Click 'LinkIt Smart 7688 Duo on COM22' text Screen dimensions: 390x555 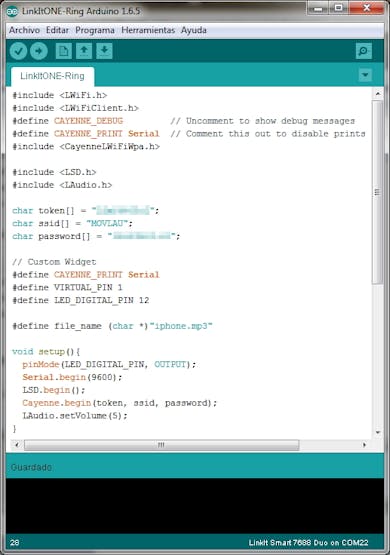click(309, 543)
